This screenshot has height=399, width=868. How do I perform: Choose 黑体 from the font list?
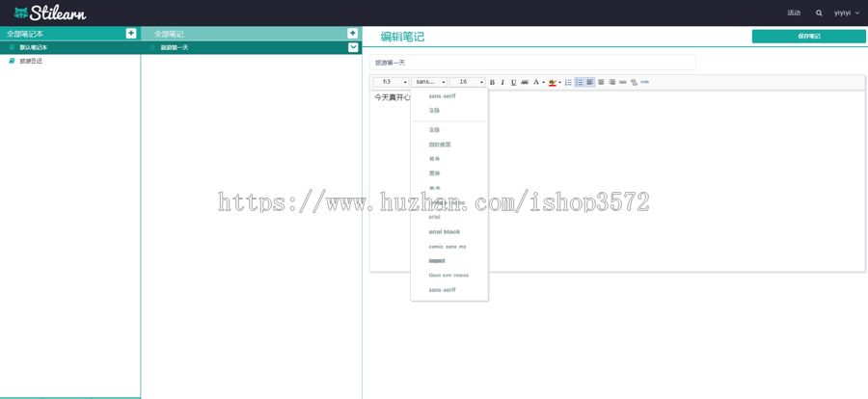coord(435,173)
